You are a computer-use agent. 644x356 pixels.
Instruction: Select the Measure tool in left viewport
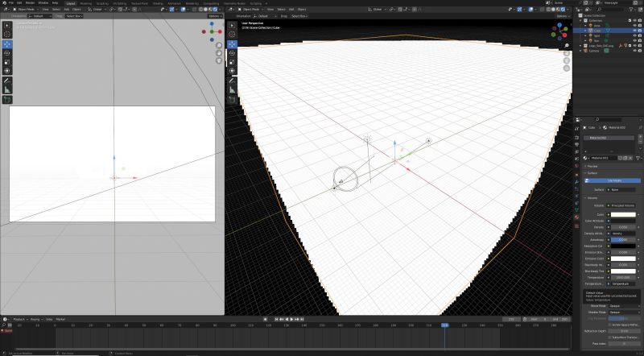pyautogui.click(x=7, y=90)
